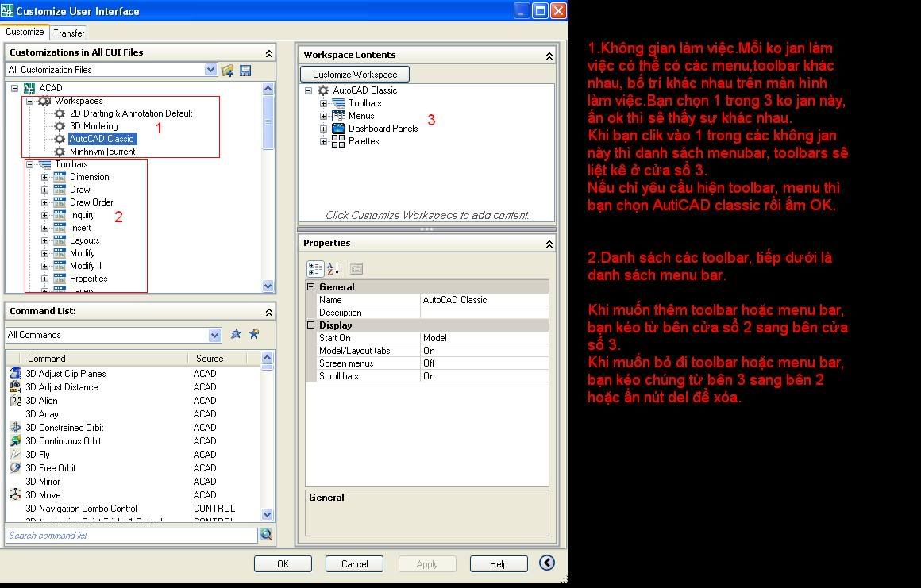Collapse the Customizations in All CUI Files panel
This screenshot has height=588, width=921.
coord(269,53)
